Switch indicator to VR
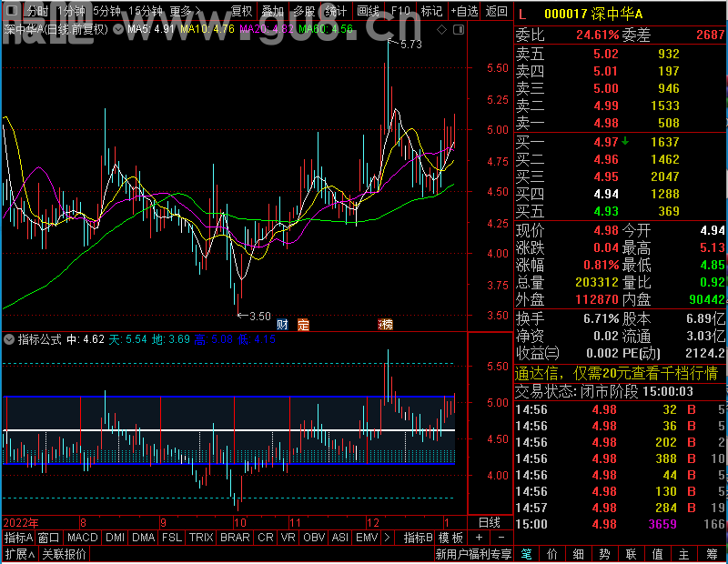The image size is (728, 564). [x=288, y=538]
